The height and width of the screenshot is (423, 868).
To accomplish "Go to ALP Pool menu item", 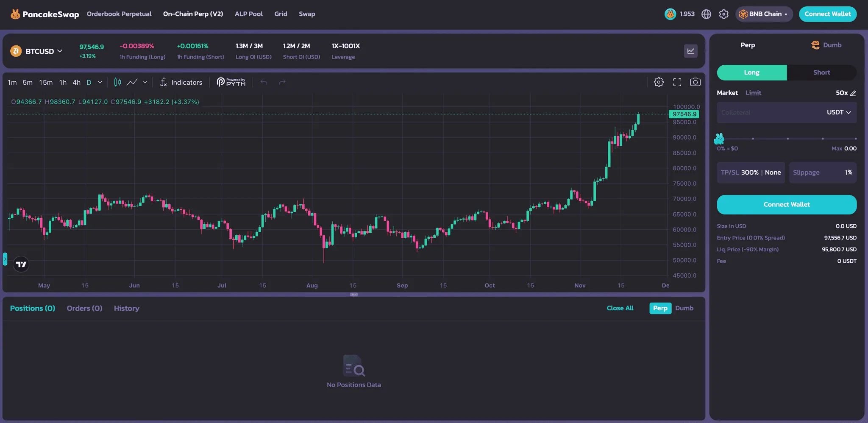I will (x=248, y=14).
